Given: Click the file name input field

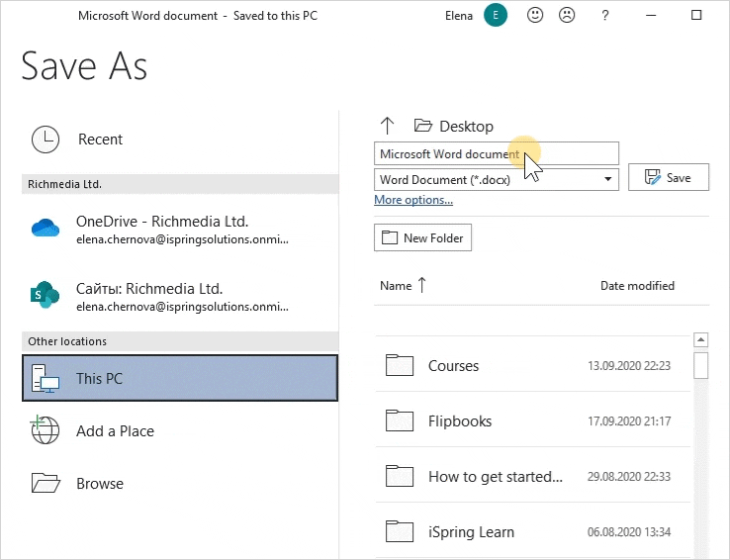Looking at the screenshot, I should pos(497,153).
